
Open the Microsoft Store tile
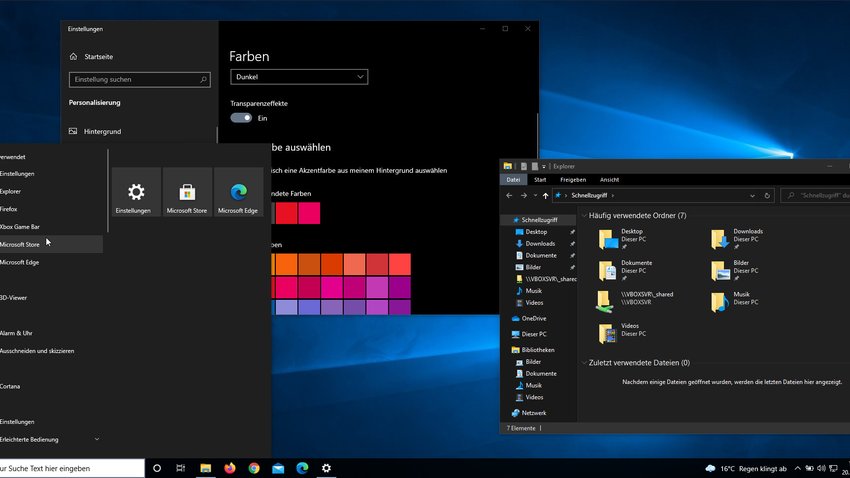click(x=187, y=192)
